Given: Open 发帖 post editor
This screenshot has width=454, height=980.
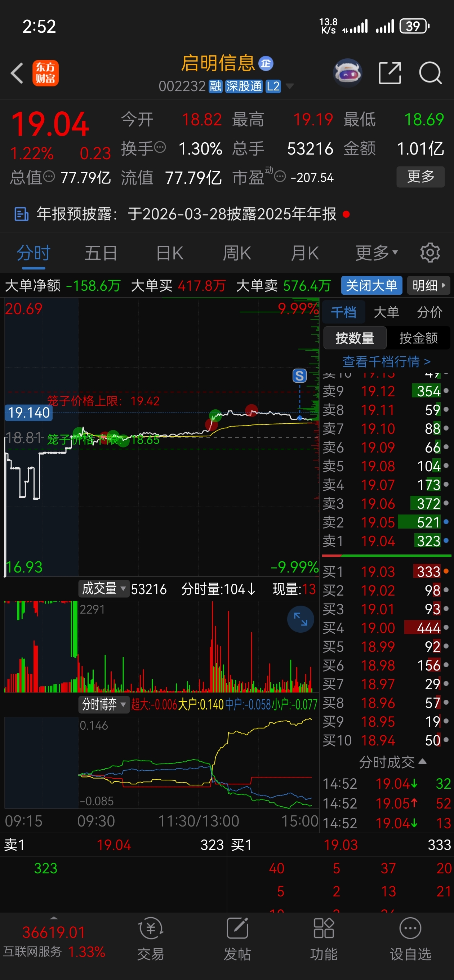Looking at the screenshot, I should 237,939.
